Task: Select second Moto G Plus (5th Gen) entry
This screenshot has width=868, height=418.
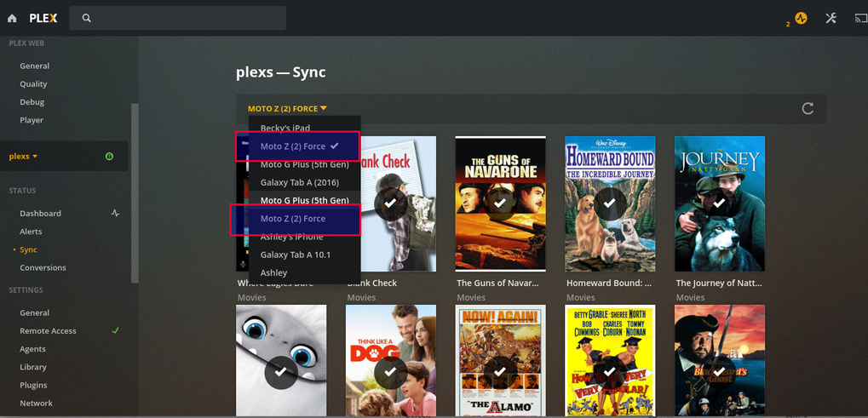Action: pyautogui.click(x=304, y=200)
